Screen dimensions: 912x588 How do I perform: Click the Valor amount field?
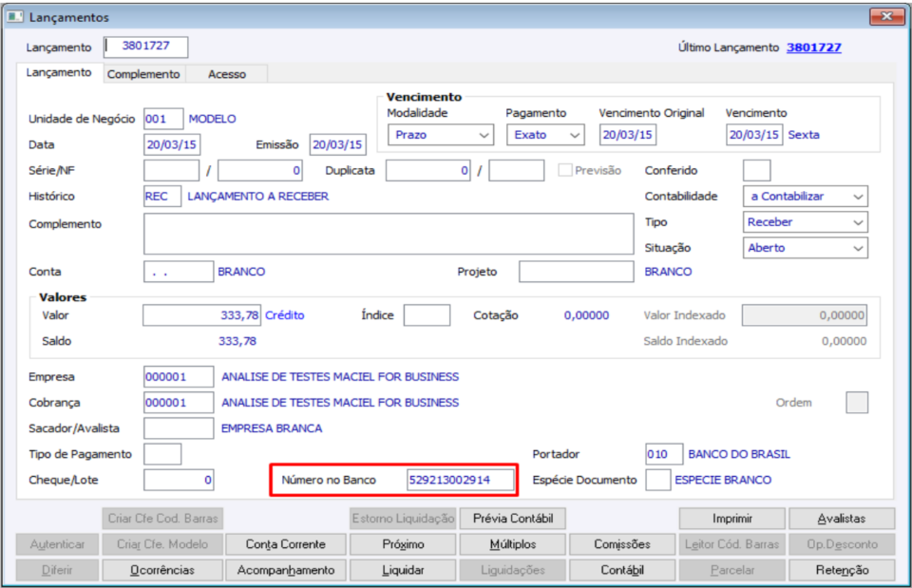pos(201,315)
